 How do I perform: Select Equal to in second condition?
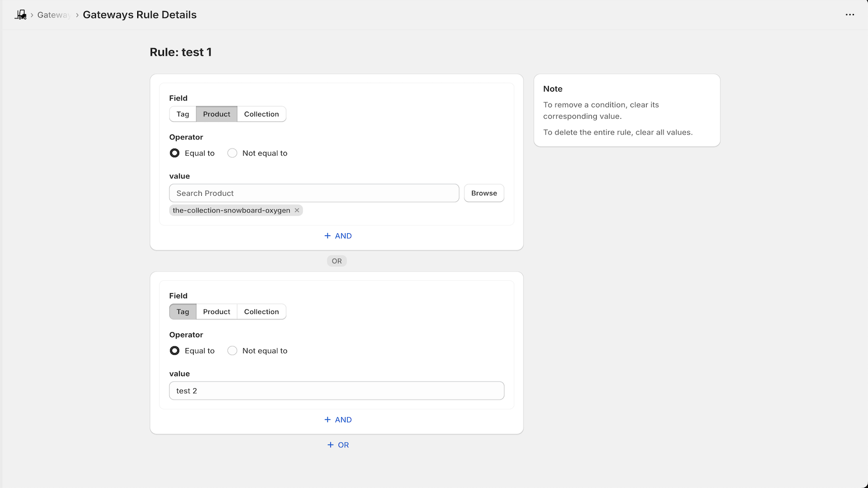click(x=175, y=351)
